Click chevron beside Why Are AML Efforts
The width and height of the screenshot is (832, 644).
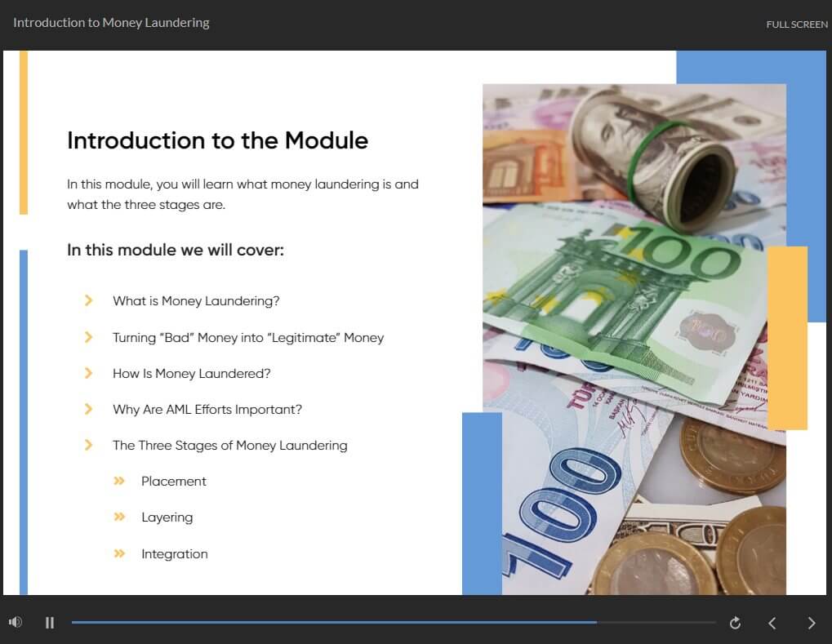tap(89, 409)
